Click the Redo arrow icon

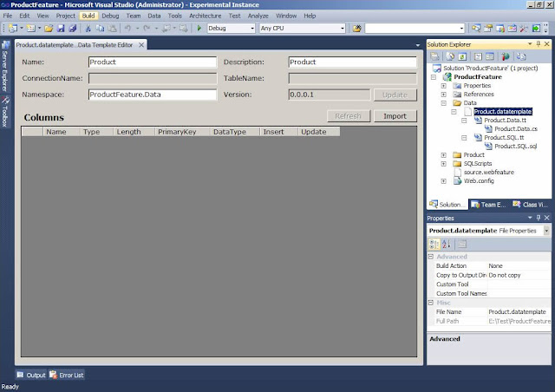147,29
